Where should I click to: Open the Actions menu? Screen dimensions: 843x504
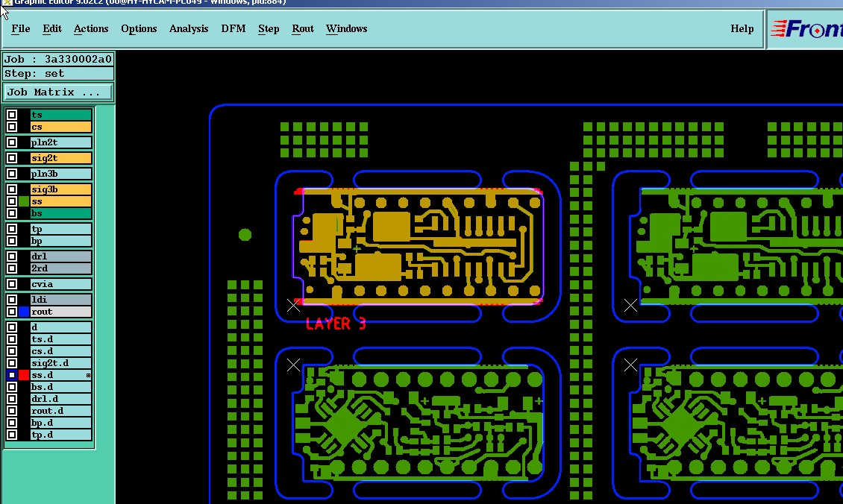coord(91,29)
